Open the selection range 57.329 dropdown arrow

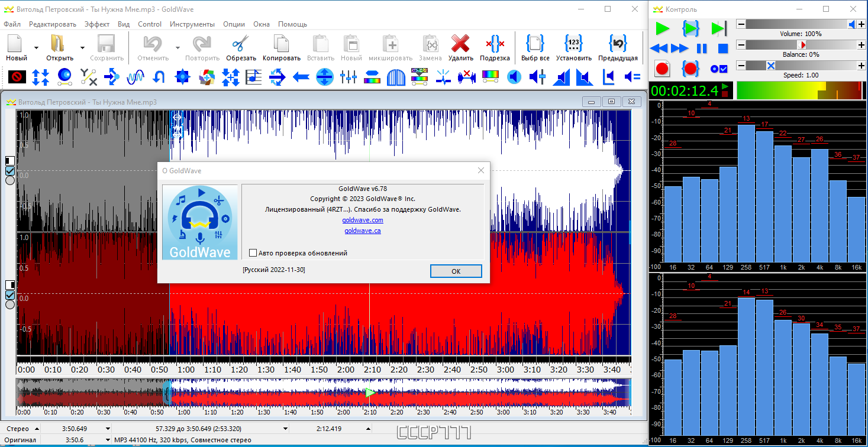tap(286, 429)
